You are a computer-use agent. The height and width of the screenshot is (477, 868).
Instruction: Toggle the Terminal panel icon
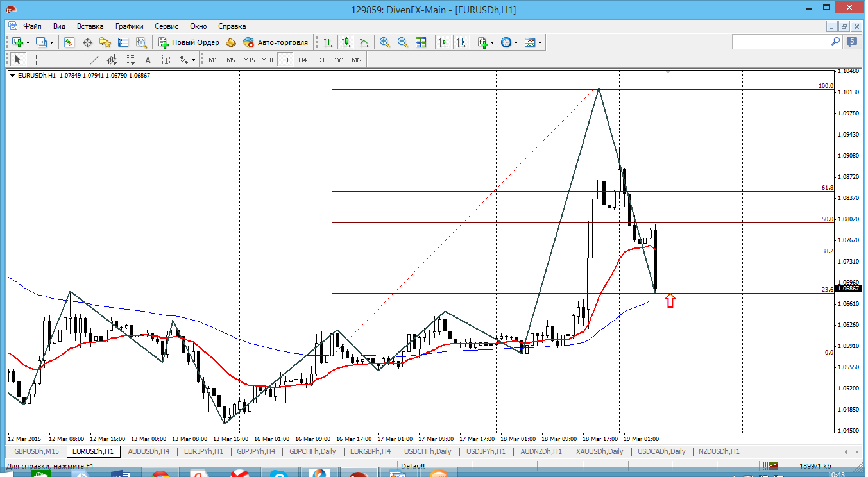(123, 42)
